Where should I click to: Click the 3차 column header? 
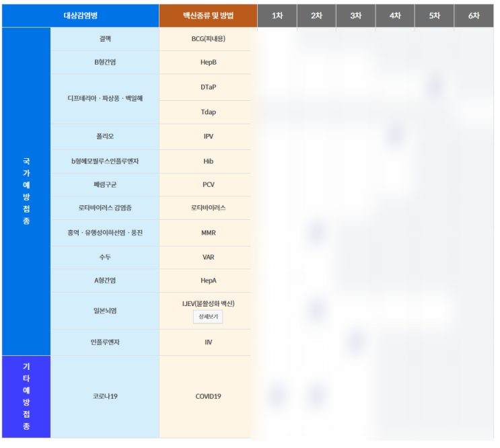[356, 15]
